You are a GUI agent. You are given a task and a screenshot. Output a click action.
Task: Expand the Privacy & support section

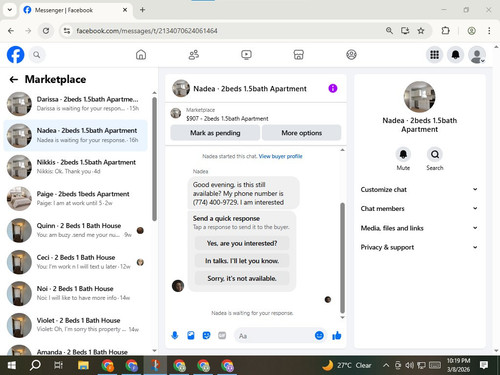[419, 247]
